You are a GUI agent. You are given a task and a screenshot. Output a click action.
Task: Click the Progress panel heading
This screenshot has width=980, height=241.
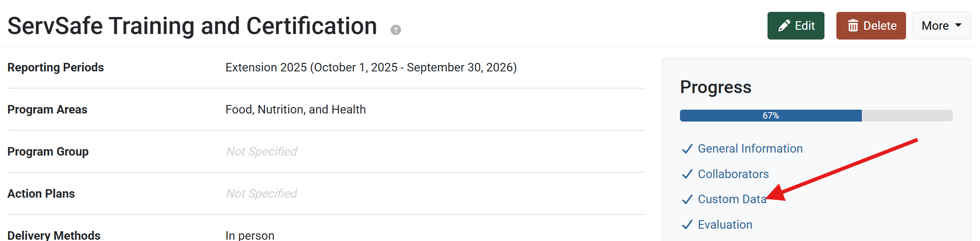pyautogui.click(x=716, y=87)
